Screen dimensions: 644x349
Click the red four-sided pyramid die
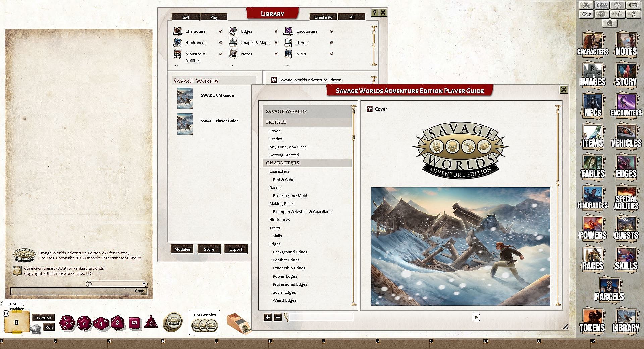[151, 322]
